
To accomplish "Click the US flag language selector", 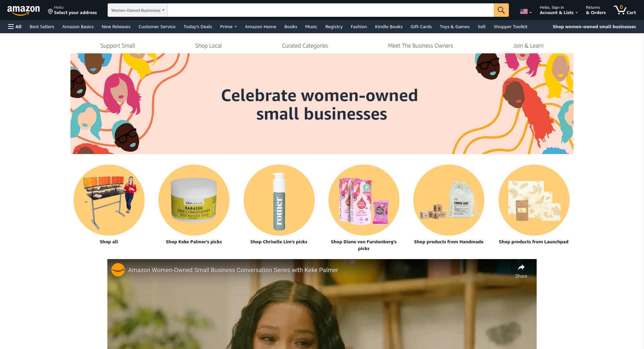I will point(526,12).
